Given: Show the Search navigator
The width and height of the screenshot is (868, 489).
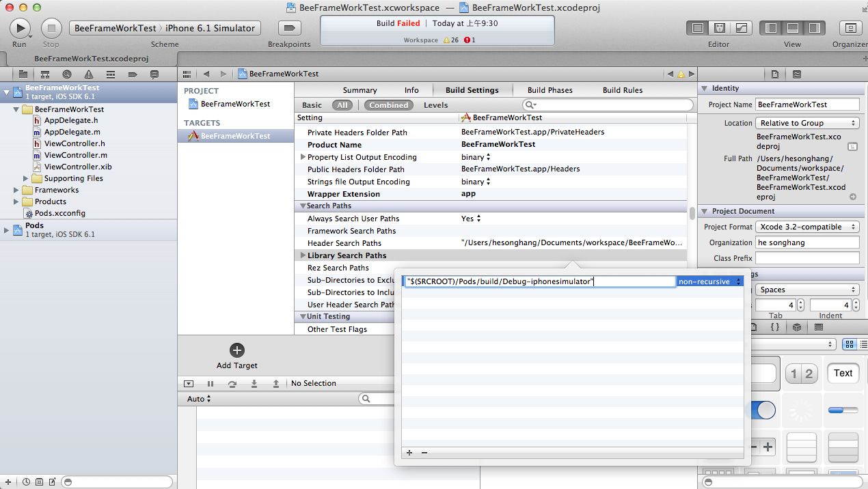Looking at the screenshot, I should [66, 74].
